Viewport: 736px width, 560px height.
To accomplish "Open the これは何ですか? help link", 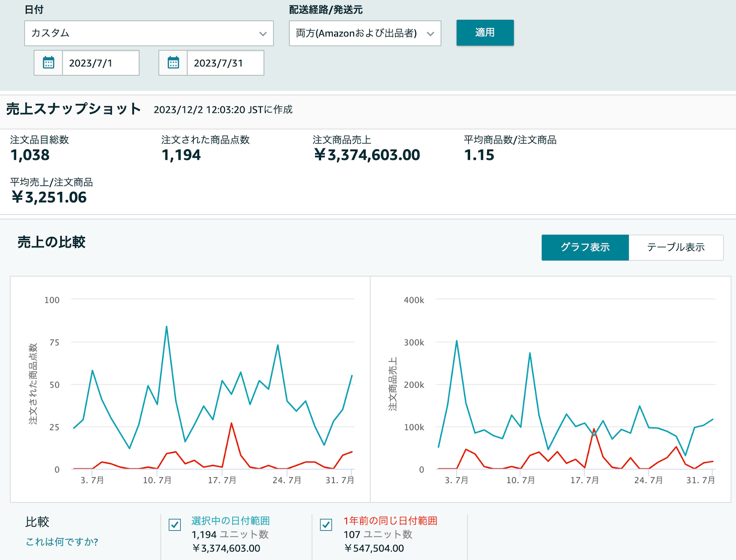I will click(62, 542).
